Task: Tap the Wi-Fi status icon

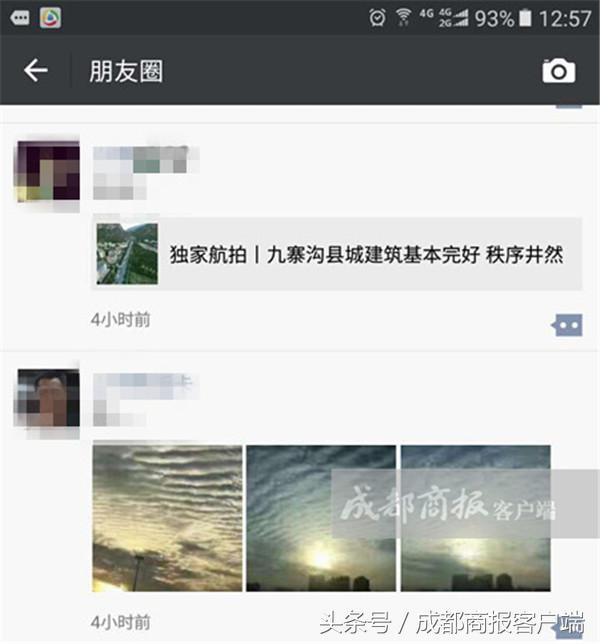Action: click(403, 18)
